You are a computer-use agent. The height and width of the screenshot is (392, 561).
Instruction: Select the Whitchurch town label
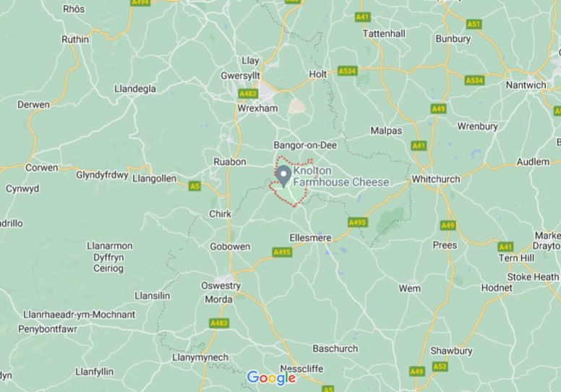pos(436,179)
